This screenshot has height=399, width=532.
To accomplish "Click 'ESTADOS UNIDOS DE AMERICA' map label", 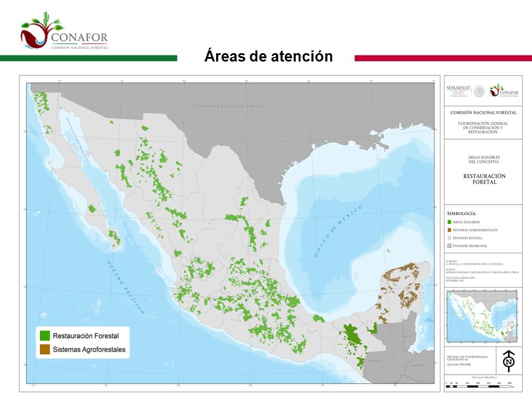I will click(x=231, y=106).
